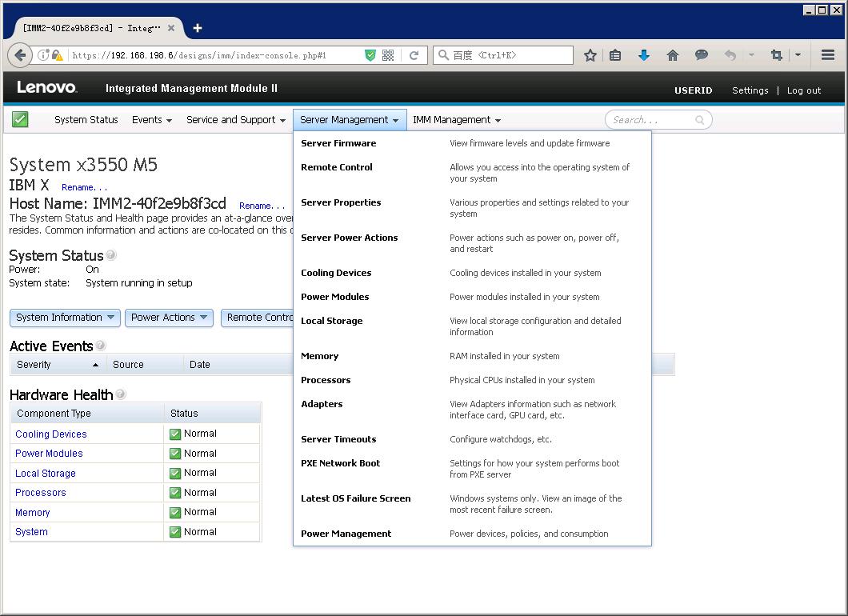Viewport: 848px width, 616px height.
Task: Expand the System Information dropdown
Action: pos(66,318)
